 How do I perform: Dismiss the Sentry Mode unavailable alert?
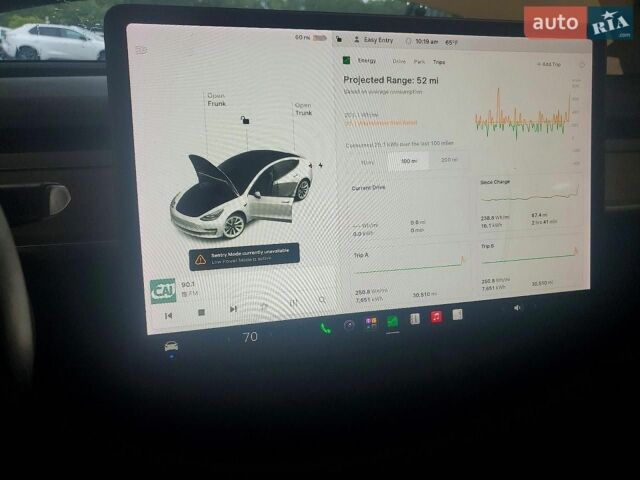pyautogui.click(x=244, y=257)
